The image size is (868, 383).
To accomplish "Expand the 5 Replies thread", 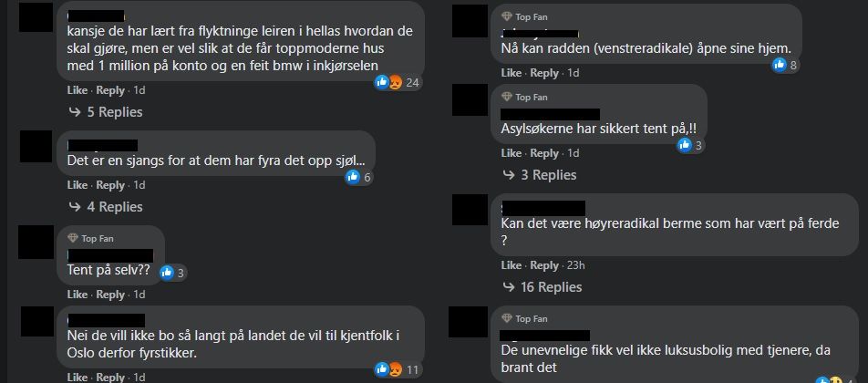I will point(105,112).
